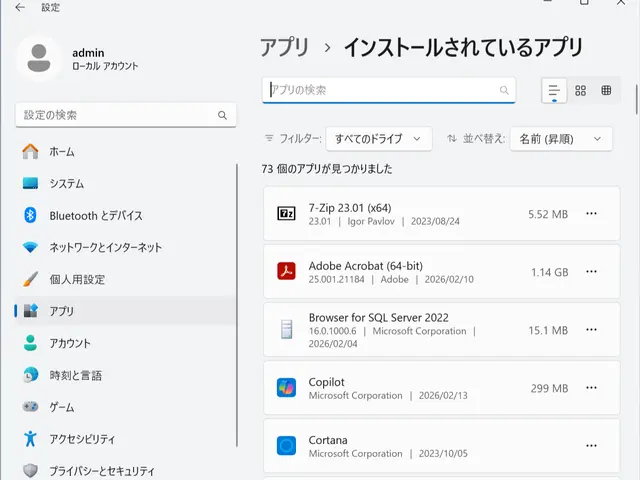Open 個人用設定 page
640x480 pixels.
click(x=126, y=279)
